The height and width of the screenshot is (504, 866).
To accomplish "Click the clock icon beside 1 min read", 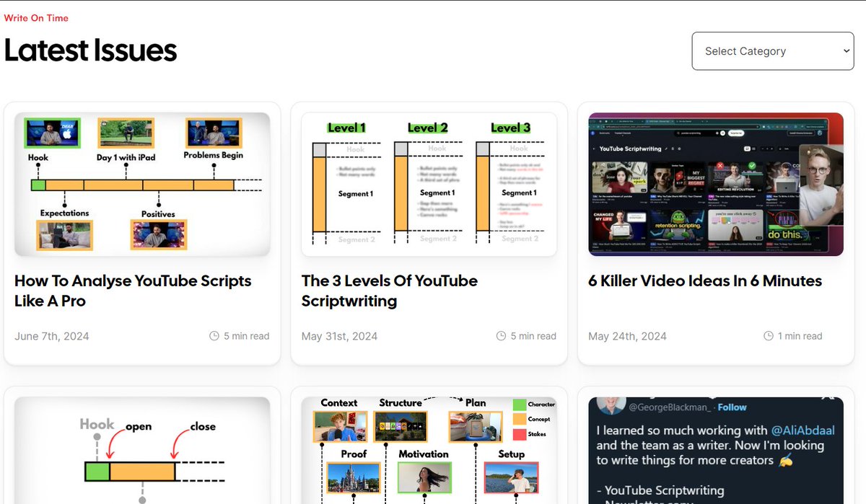I will [x=769, y=336].
